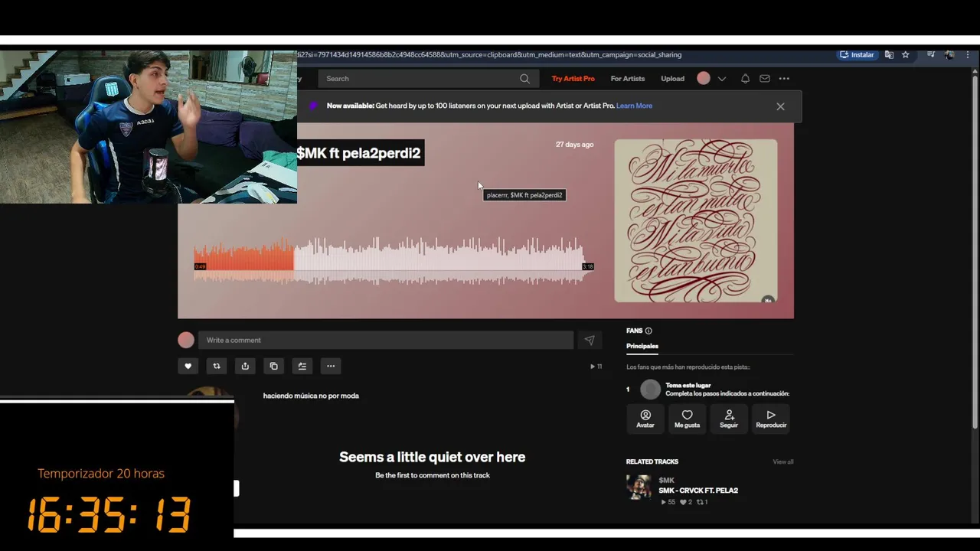Open the browser media control icon
The image size is (980, 551).
[931, 54]
